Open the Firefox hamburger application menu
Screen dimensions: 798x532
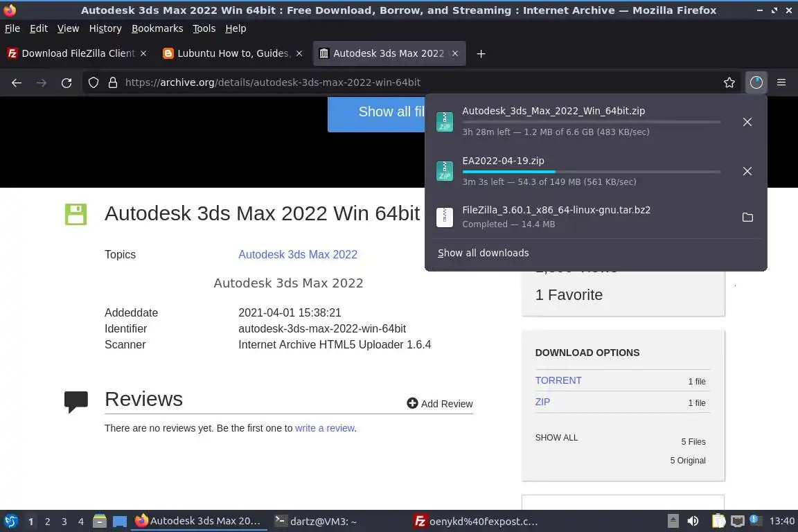[x=781, y=82]
